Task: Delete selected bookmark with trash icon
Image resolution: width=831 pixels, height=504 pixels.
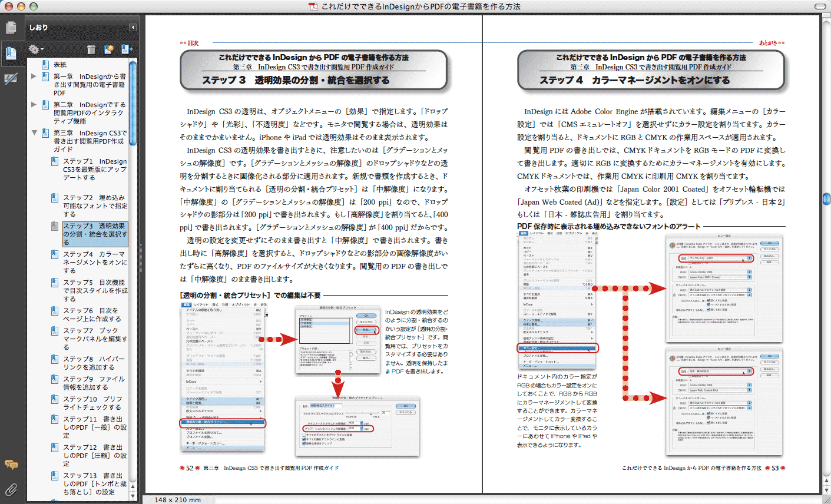Action: tap(91, 49)
